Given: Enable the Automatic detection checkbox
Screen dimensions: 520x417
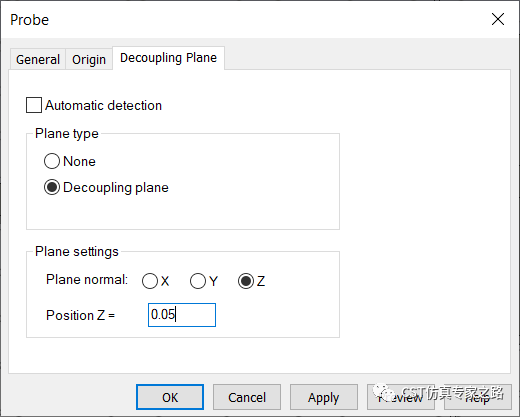Looking at the screenshot, I should point(34,105).
